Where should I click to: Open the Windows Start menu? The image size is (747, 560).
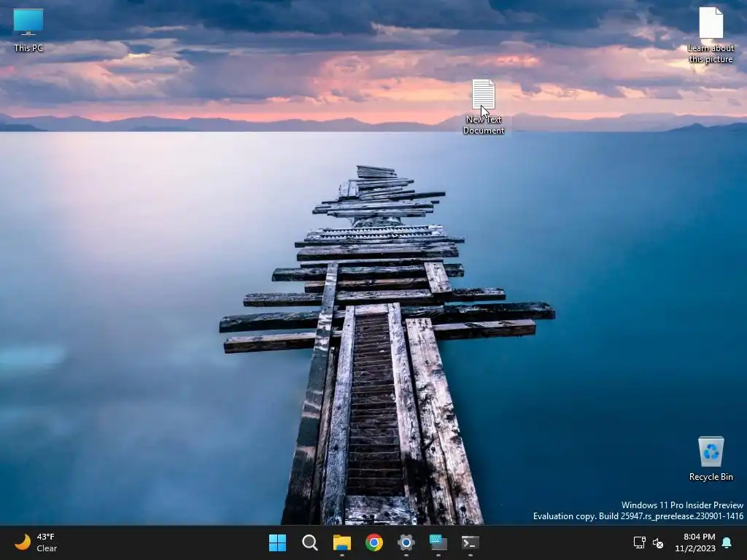pos(277,542)
